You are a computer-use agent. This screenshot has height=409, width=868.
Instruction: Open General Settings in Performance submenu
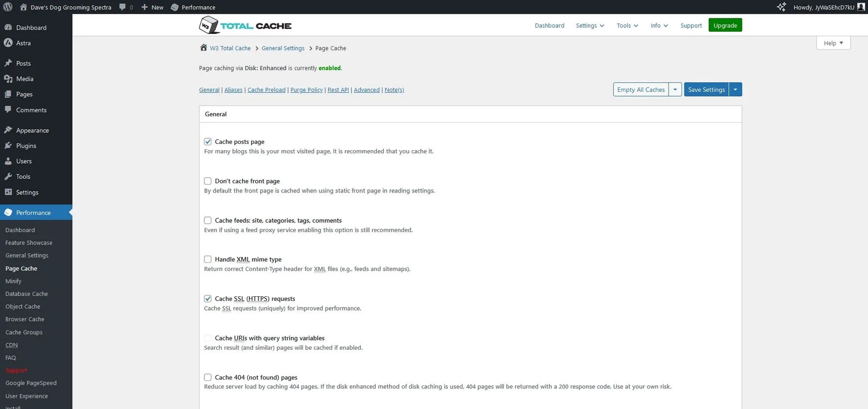27,255
